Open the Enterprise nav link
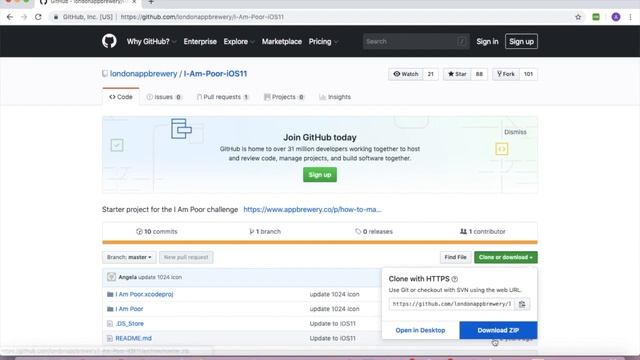The height and width of the screenshot is (360, 640). click(200, 42)
